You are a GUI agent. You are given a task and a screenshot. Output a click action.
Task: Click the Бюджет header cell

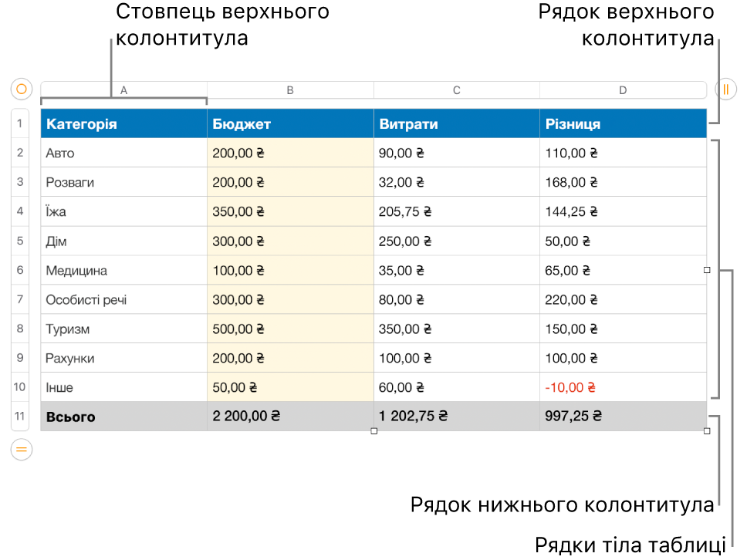[290, 124]
